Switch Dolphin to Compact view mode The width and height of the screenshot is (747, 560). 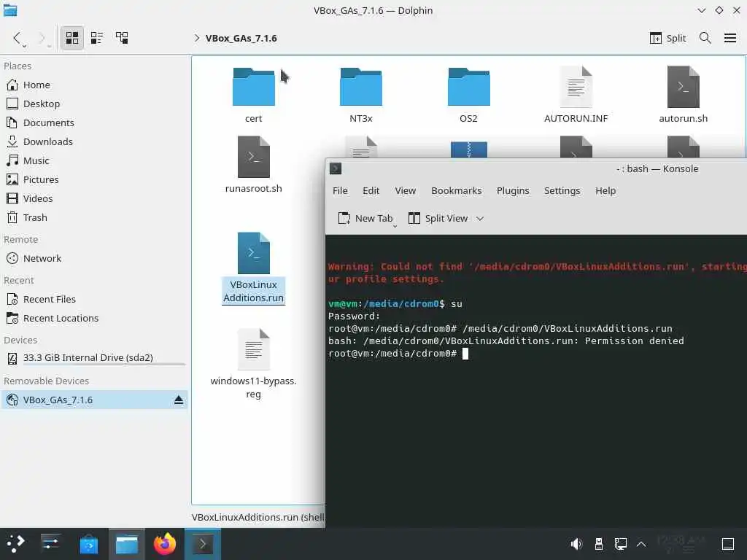pyautogui.click(x=97, y=38)
